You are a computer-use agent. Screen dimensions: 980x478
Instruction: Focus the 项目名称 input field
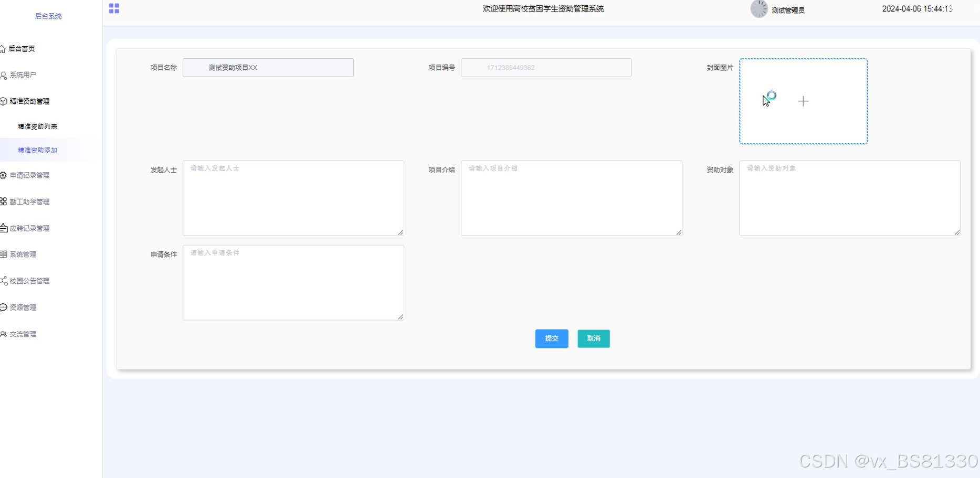pyautogui.click(x=268, y=68)
